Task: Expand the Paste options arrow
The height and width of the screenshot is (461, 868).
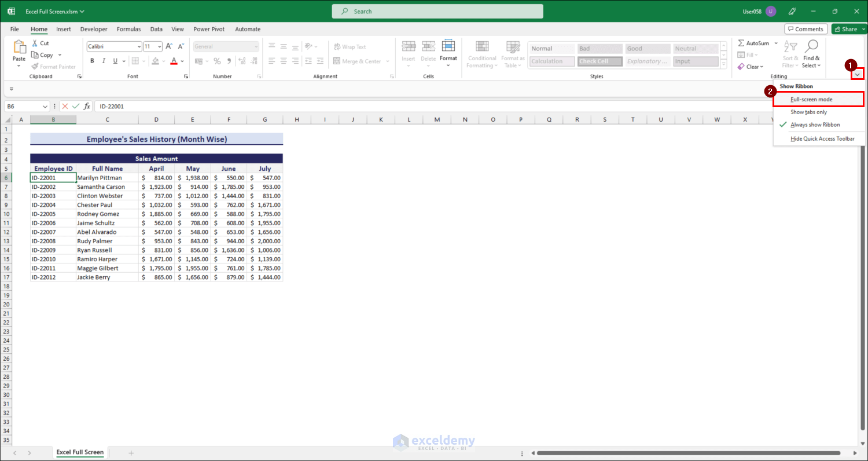Action: 19,65
